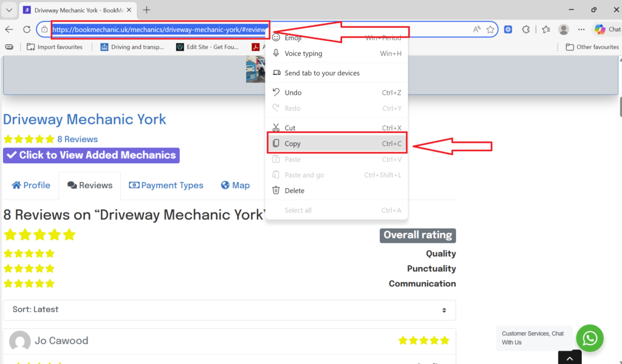Add page to favourites star icon
This screenshot has width=622, height=364.
coord(490,29)
